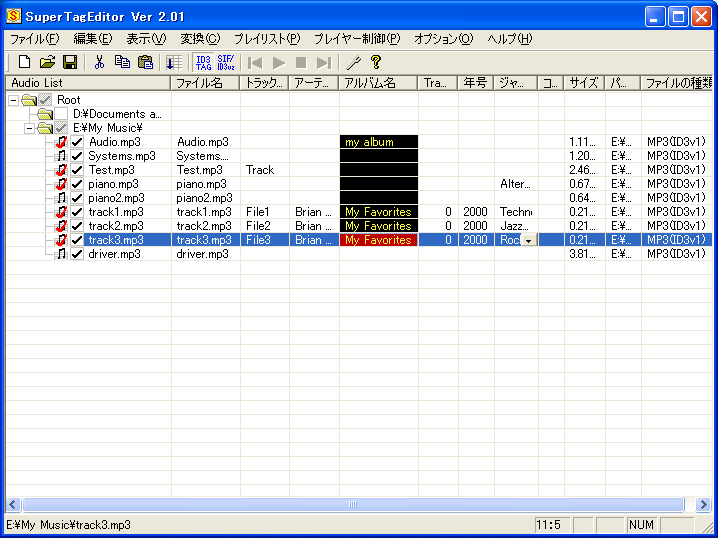
Task: Click the ファイル名 column header
Action: [205, 83]
